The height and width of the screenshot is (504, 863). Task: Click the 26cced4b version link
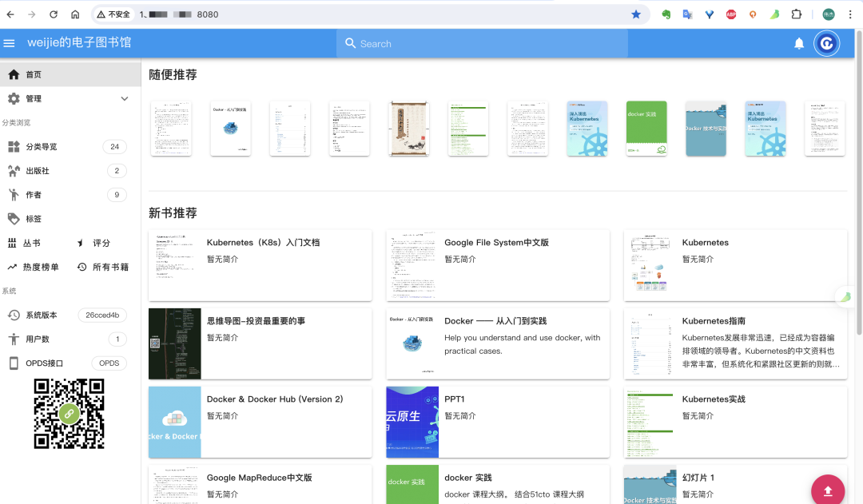pyautogui.click(x=101, y=315)
